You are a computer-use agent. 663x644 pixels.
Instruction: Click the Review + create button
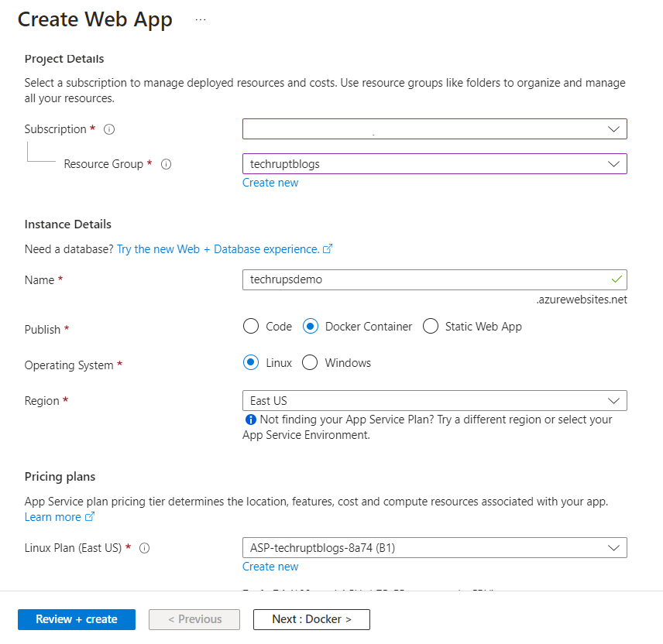click(77, 619)
